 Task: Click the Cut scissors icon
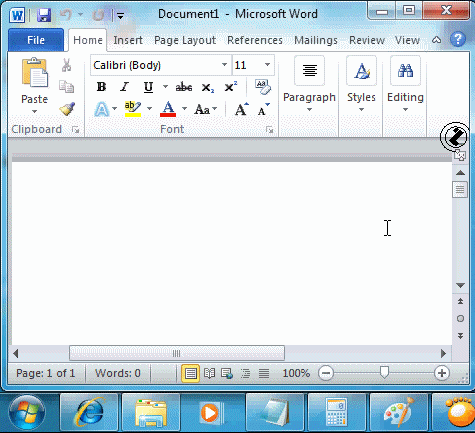(67, 65)
